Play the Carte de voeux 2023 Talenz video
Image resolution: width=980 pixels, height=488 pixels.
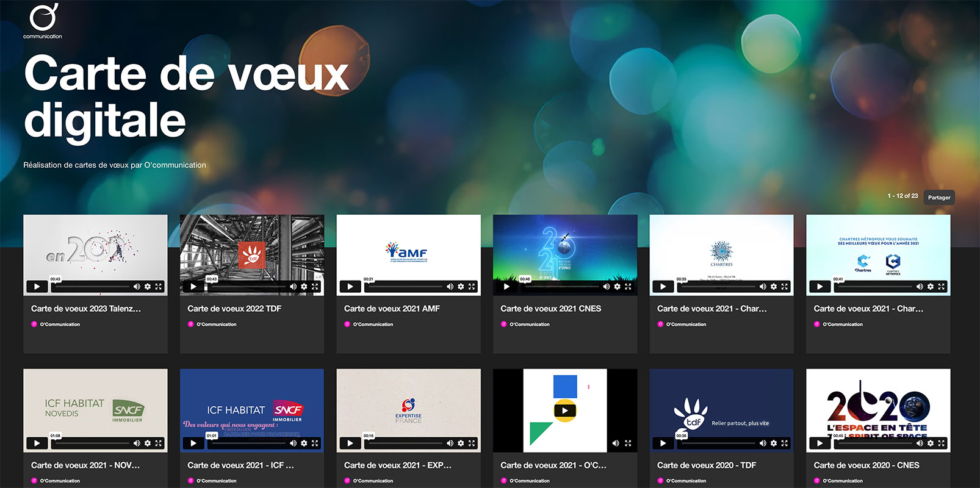37,287
